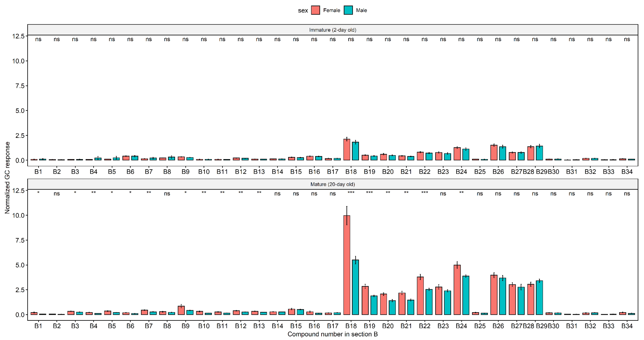Image resolution: width=644 pixels, height=340 pixels.
Task: Click the 'ns' marker above B1 in Immature panel
Action: pyautogui.click(x=38, y=39)
